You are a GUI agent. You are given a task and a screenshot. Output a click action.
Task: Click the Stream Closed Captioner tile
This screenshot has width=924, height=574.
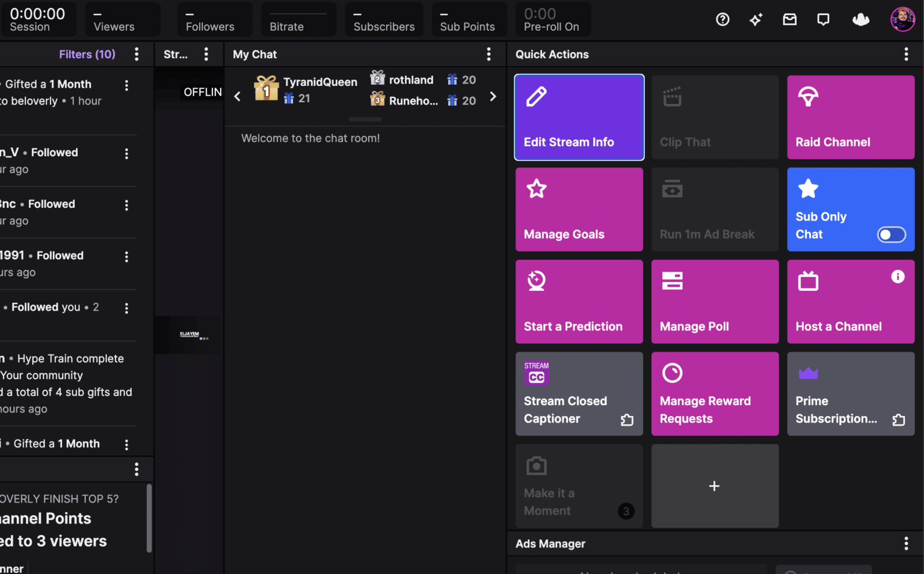[579, 394]
